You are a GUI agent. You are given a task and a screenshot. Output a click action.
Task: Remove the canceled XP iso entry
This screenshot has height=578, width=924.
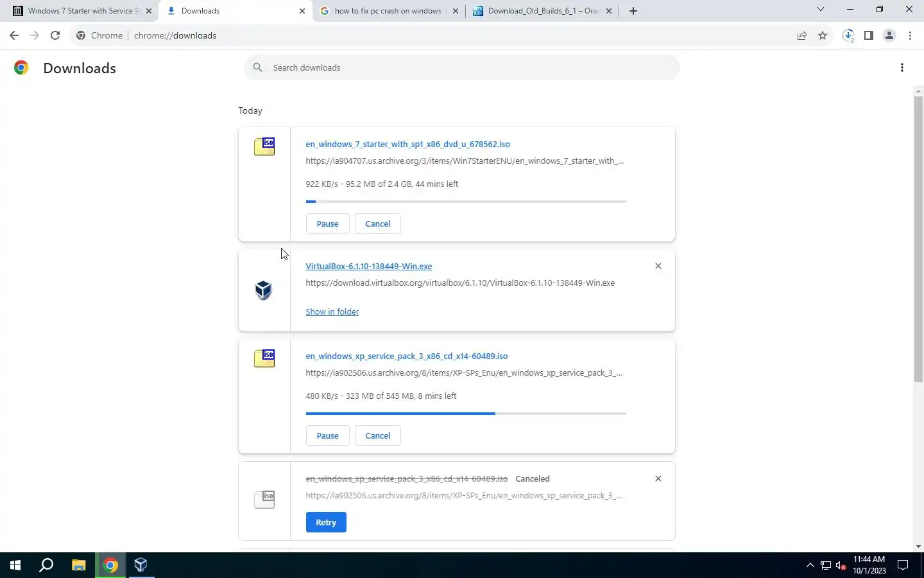coord(658,478)
